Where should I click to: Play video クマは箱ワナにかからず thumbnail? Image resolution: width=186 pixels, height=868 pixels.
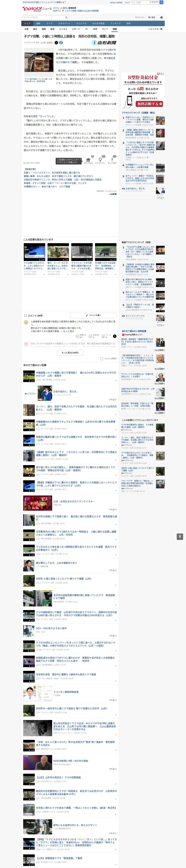point(34,252)
